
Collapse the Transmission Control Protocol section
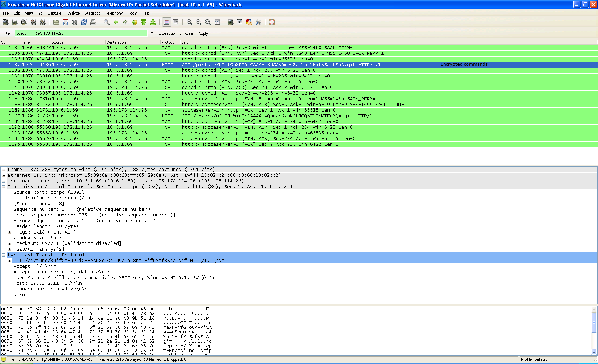click(x=4, y=187)
